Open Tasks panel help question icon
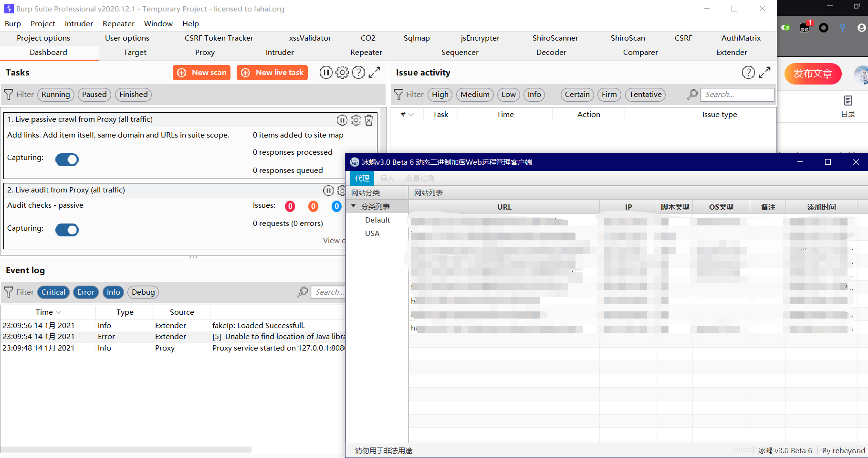The height and width of the screenshot is (458, 868). pyautogui.click(x=358, y=73)
